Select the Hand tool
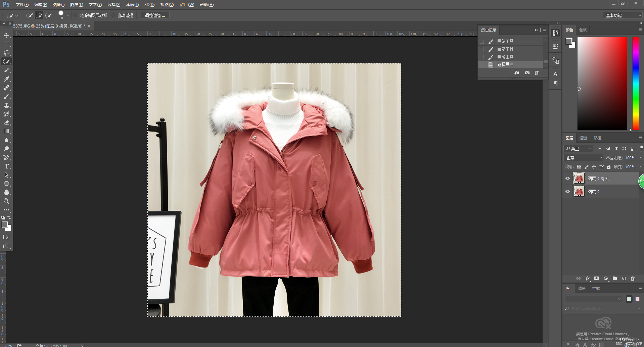644x347 pixels. click(6, 192)
